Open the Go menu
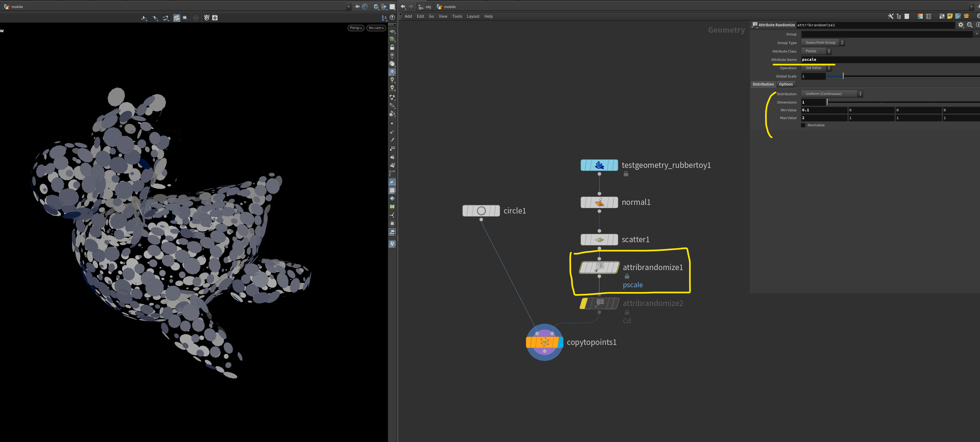Screen dimensions: 980x442 (431, 16)
